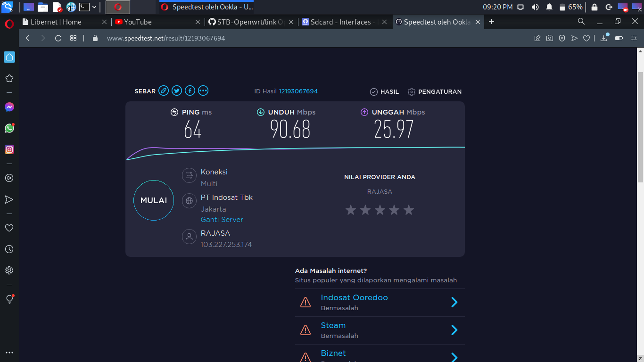The width and height of the screenshot is (644, 362).
Task: Share result on Facebook
Action: tap(190, 90)
